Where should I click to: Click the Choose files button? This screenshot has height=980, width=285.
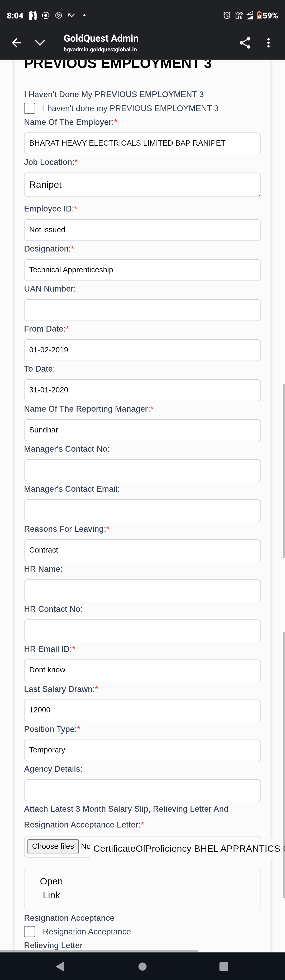point(53,846)
